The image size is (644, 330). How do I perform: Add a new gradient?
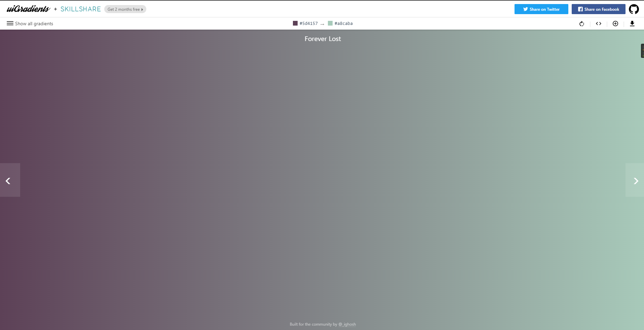[615, 24]
